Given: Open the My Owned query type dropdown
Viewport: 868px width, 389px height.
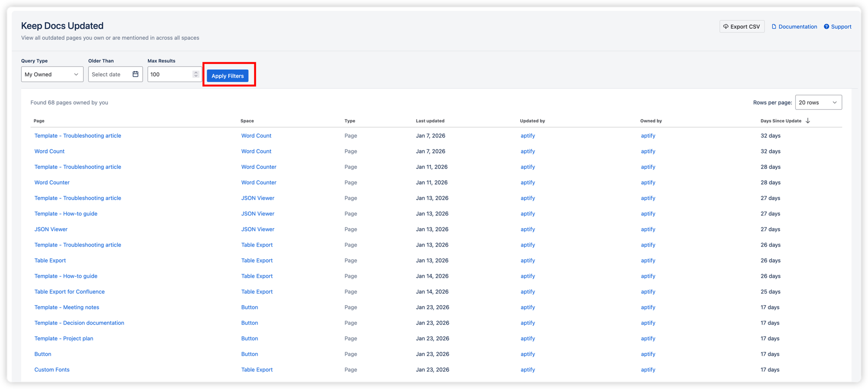Looking at the screenshot, I should pos(52,74).
